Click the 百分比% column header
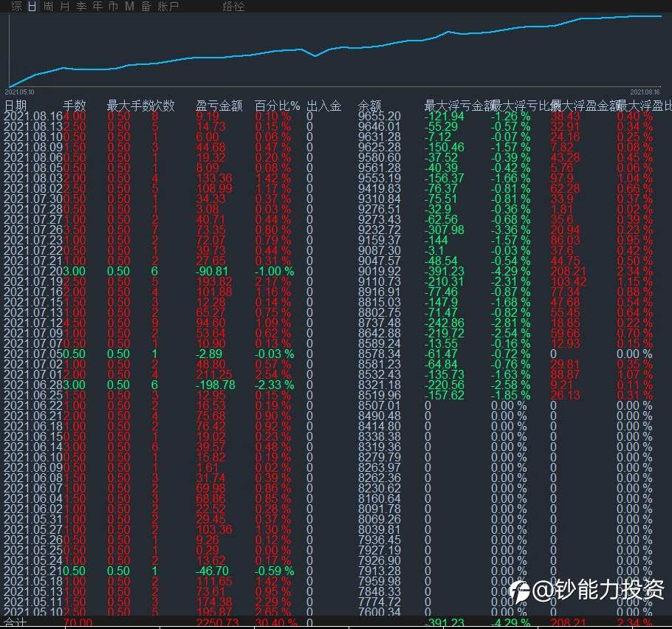The height and width of the screenshot is (629, 672). click(277, 106)
